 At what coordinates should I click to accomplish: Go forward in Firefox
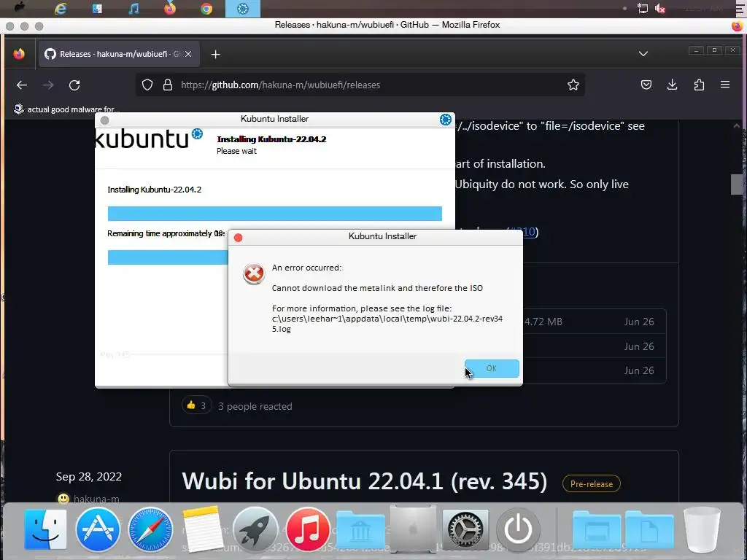coord(48,85)
